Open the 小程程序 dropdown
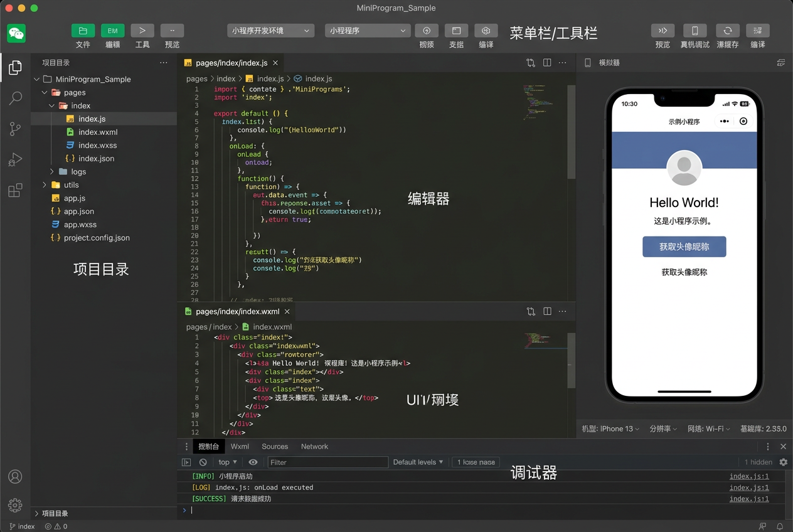793x532 pixels. [x=368, y=30]
